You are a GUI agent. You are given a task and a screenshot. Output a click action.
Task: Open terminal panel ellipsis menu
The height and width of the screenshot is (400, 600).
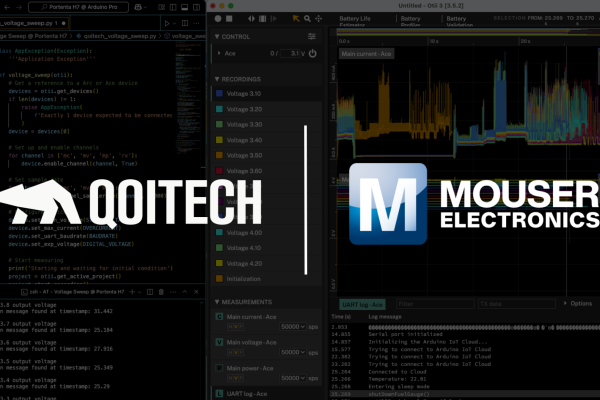point(173,292)
